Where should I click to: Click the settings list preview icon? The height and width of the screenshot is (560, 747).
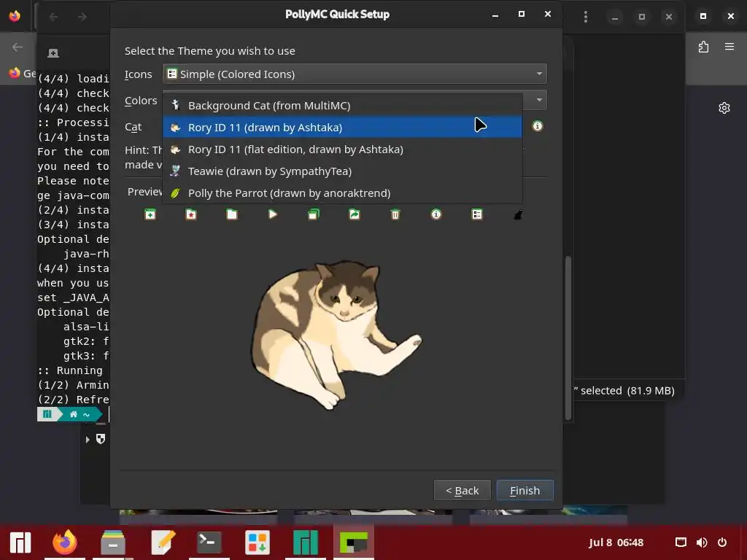coord(477,214)
